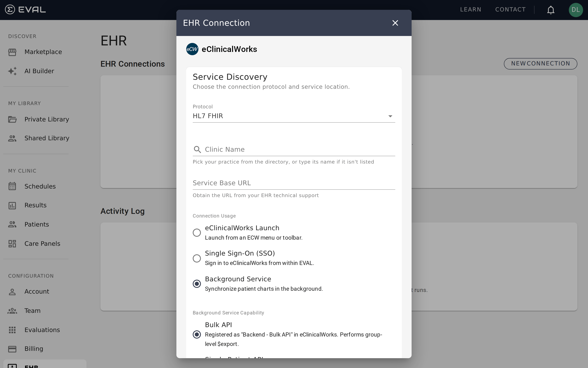The width and height of the screenshot is (588, 368).
Task: Click the Care Panels dashboard icon
Action: coord(12,244)
